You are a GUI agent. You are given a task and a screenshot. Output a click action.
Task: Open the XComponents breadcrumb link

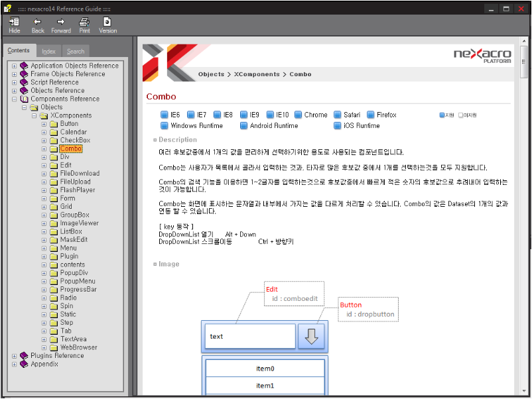pos(257,74)
